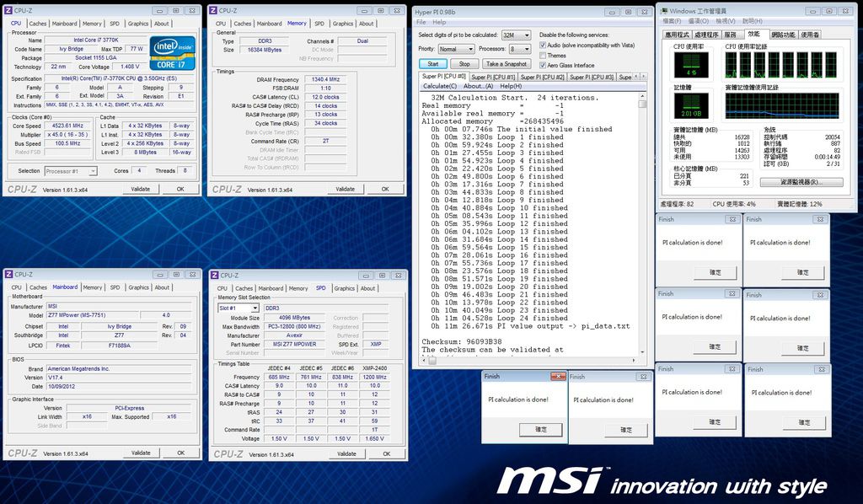Open Graphics tab in the CPU-Z processor window
The image size is (863, 504).
[x=138, y=24]
